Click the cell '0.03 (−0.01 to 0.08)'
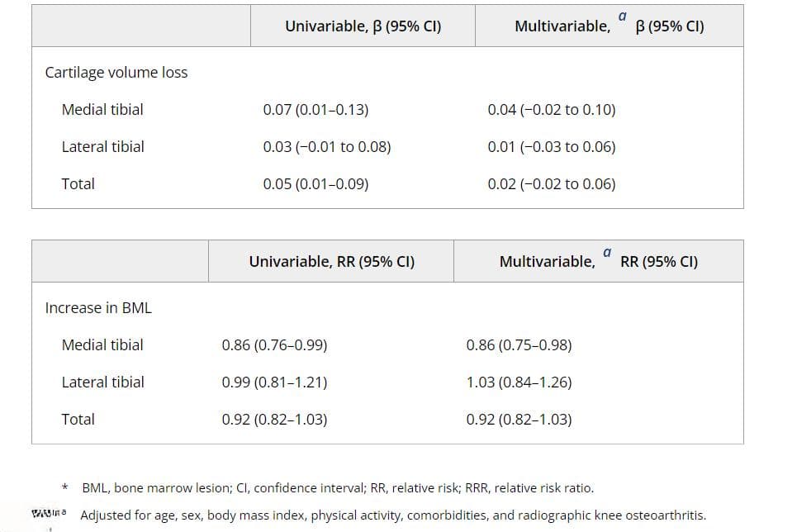797x532 pixels. pyautogui.click(x=327, y=147)
